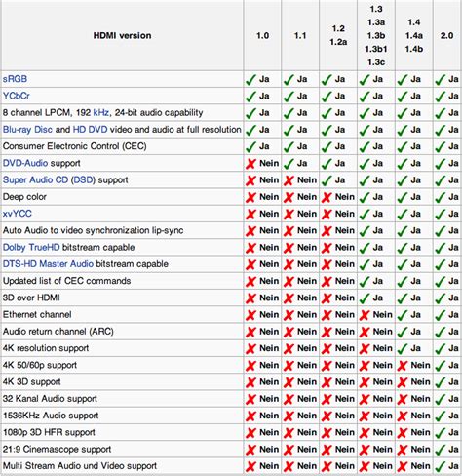Click the red X for Super Audio CD in 1.1
Viewport: 462px width, 476px height.
[289, 180]
